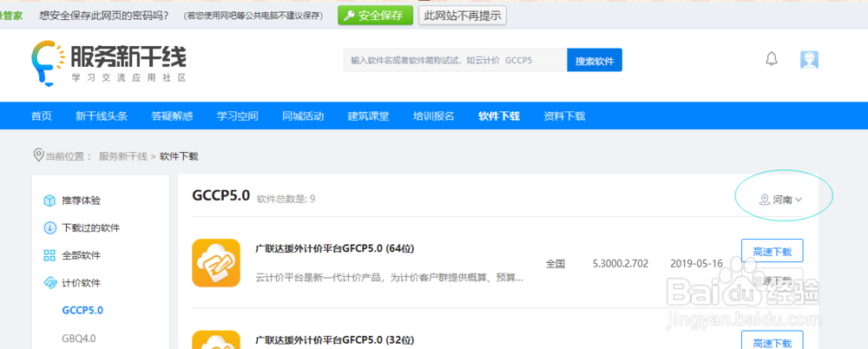Image resolution: width=868 pixels, height=349 pixels.
Task: Select 下载过的软件 in the sidebar
Action: [91, 227]
